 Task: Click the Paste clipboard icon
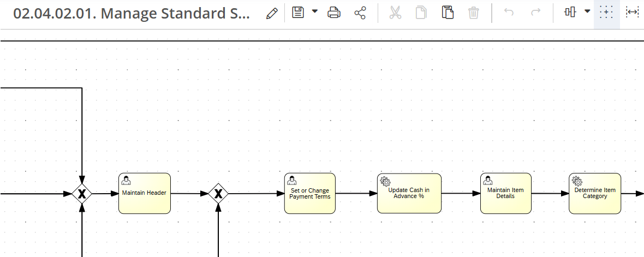tap(448, 13)
